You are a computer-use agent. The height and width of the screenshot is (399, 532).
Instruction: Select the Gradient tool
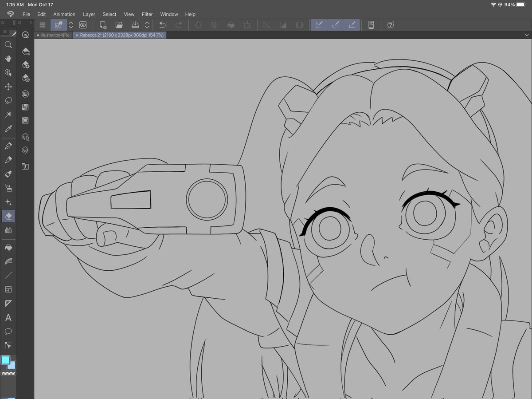(8, 261)
